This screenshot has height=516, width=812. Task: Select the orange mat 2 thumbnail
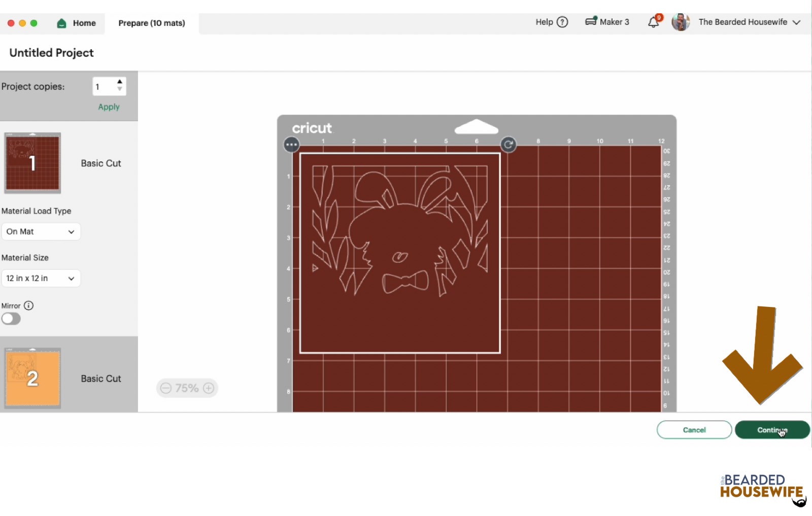pos(32,379)
